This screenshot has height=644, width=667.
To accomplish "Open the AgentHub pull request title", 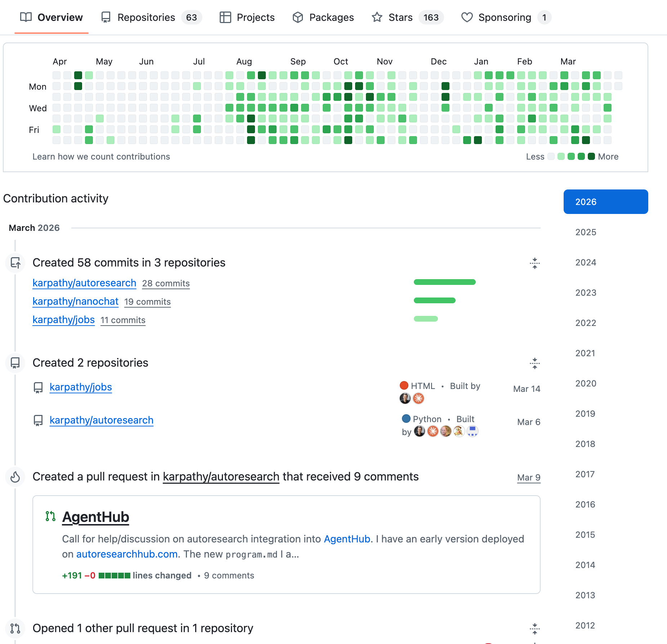I will pos(95,517).
